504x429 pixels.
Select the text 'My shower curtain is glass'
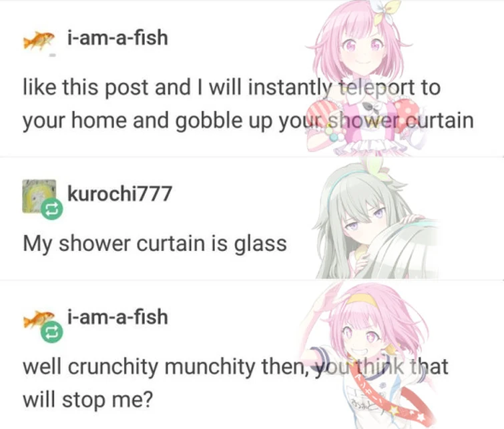[155, 244]
